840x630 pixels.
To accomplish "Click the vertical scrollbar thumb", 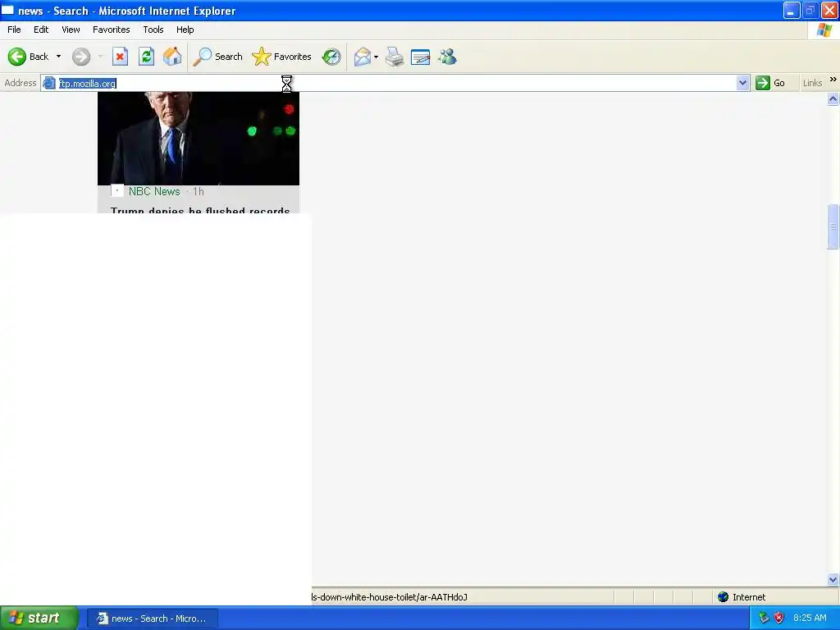I will point(833,226).
